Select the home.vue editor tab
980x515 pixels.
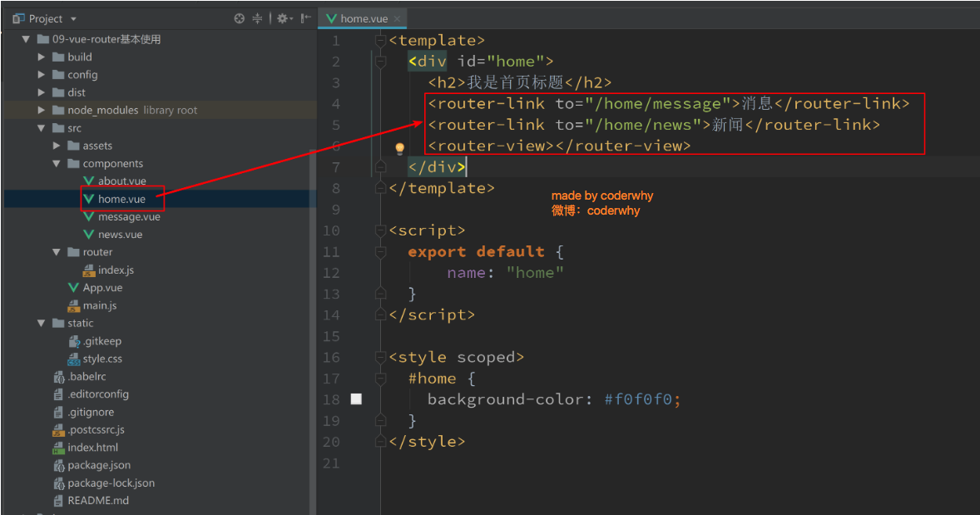tap(363, 19)
